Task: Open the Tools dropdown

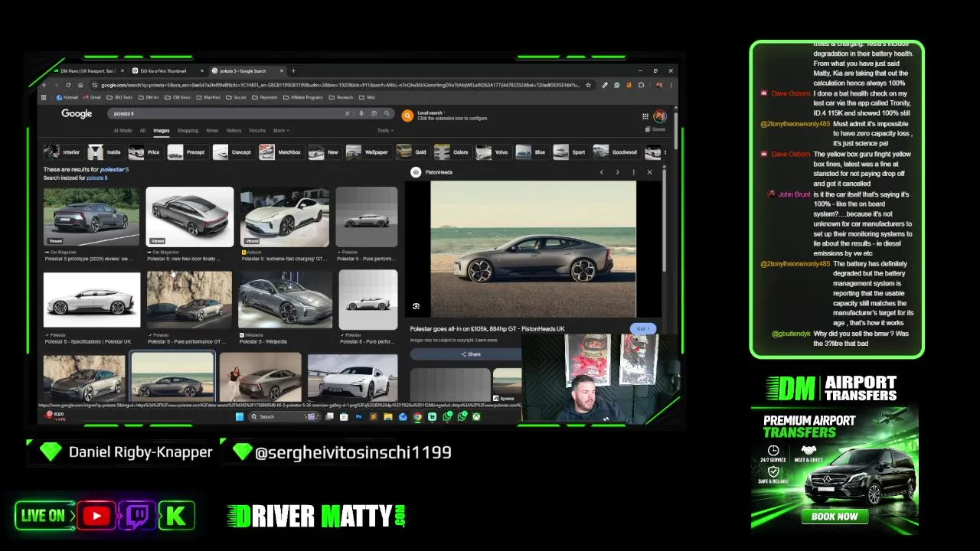Action: coord(384,130)
